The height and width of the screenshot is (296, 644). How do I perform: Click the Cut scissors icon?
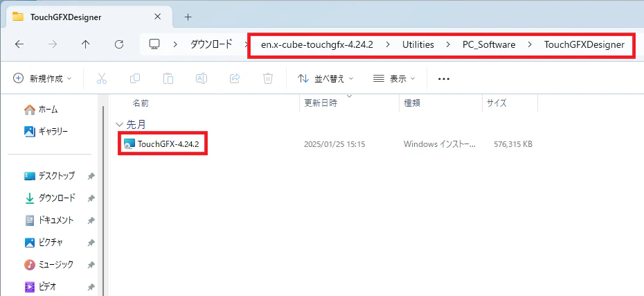point(102,78)
